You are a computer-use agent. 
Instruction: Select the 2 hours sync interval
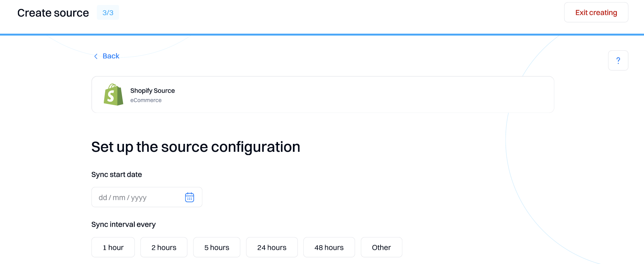[164, 247]
